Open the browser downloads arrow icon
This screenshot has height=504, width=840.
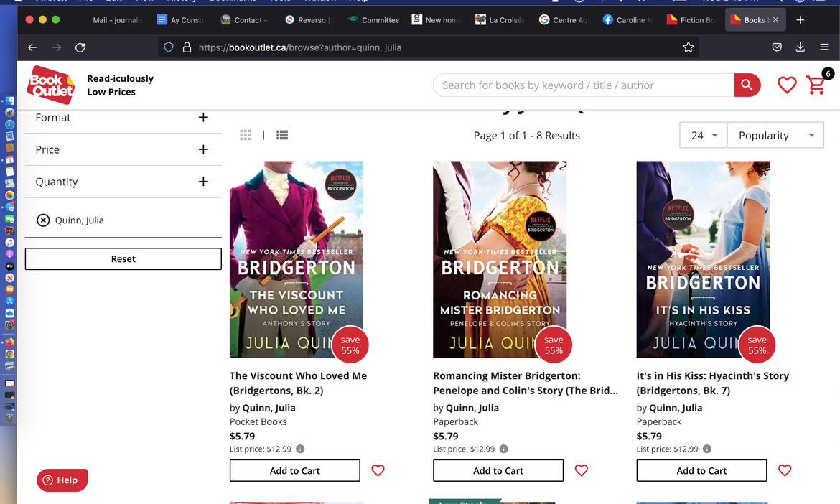tap(801, 47)
